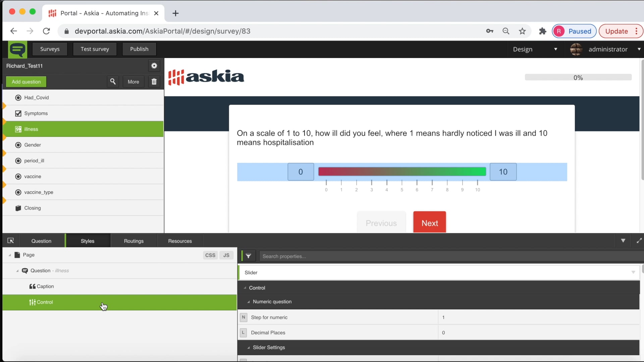Open survey settings via the gear icon
This screenshot has width=644, height=362.
(154, 66)
